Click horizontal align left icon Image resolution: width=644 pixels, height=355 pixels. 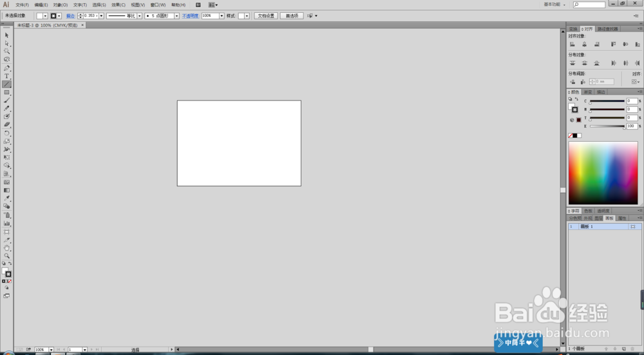(x=572, y=44)
